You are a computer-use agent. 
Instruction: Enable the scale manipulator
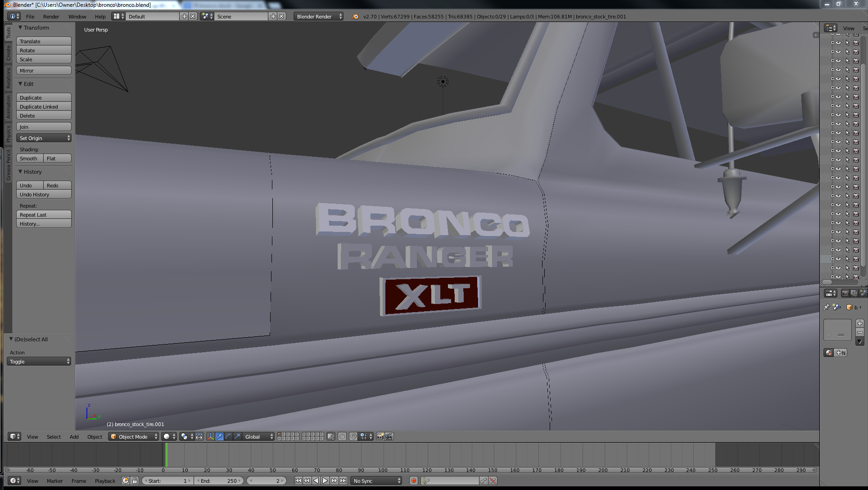237,437
